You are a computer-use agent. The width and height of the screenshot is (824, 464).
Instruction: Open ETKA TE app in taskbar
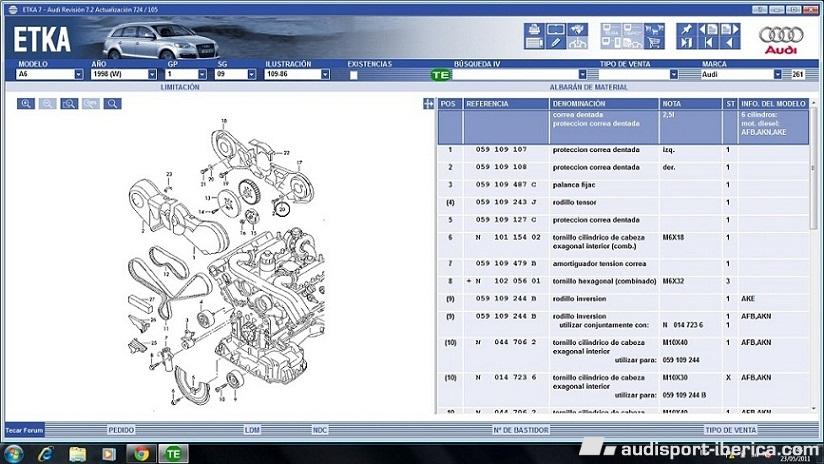(173, 453)
